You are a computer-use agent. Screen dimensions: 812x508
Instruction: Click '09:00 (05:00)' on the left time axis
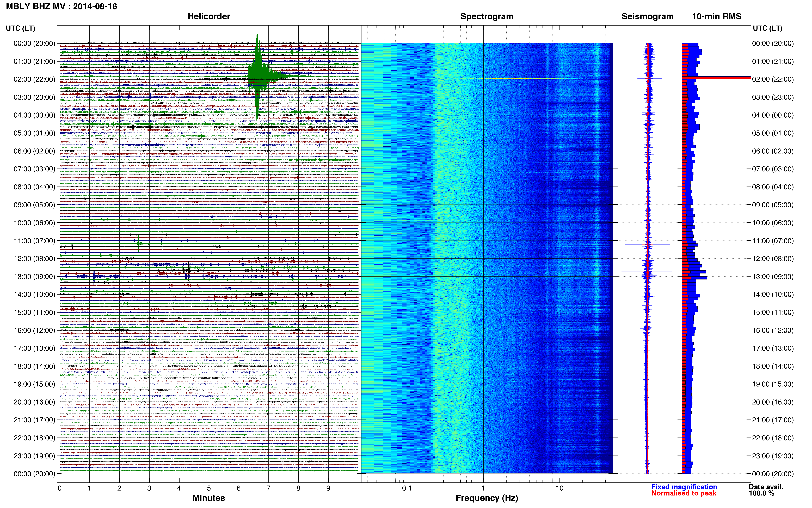pyautogui.click(x=34, y=205)
